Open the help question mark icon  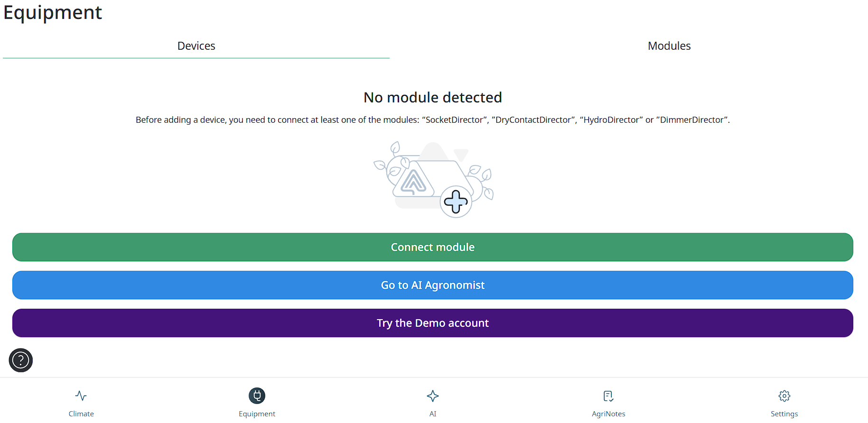click(x=21, y=360)
